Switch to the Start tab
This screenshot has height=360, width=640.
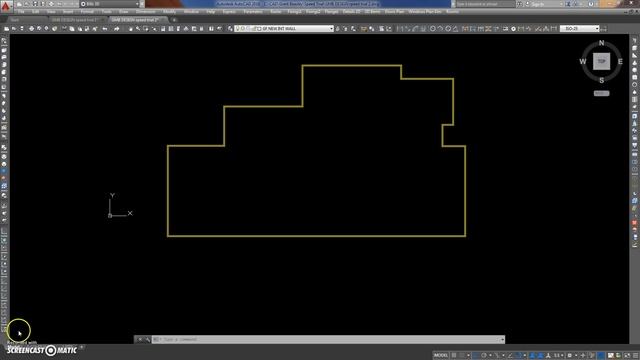coord(15,20)
